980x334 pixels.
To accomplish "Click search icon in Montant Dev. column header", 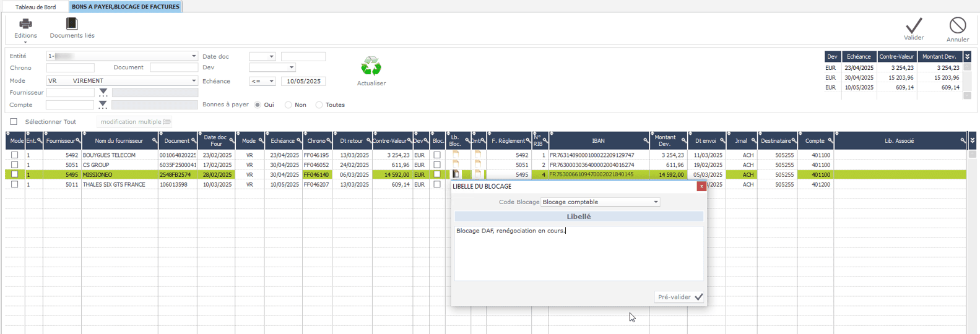I will (x=683, y=141).
